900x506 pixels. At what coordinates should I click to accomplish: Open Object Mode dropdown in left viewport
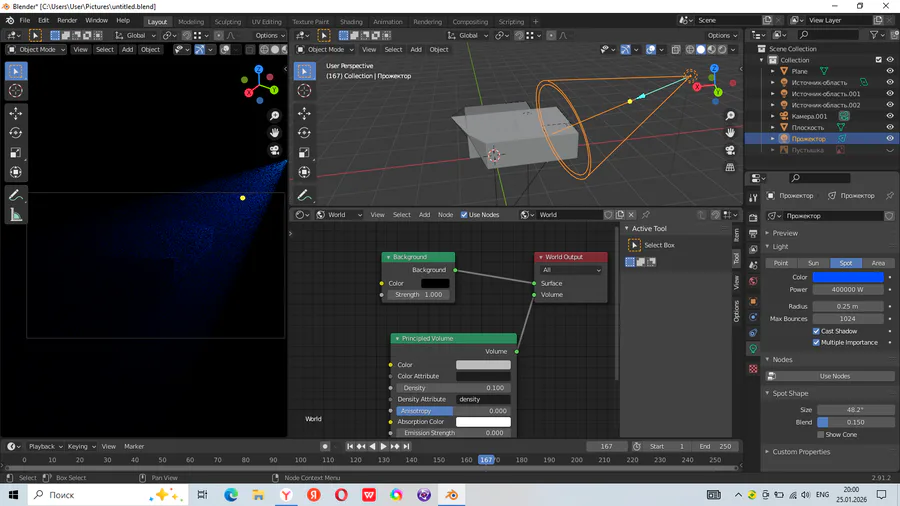point(36,49)
